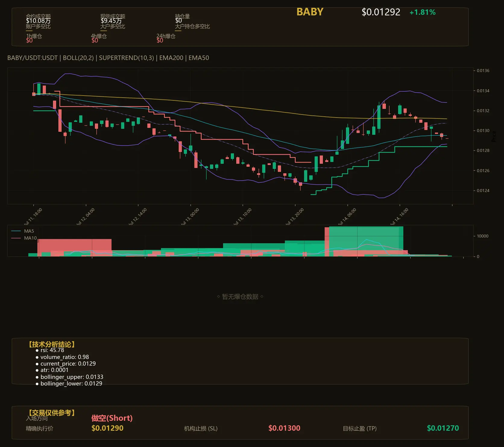The height and width of the screenshot is (447, 504).
Task: Click the 账户多空比 label
Action: pyautogui.click(x=38, y=26)
